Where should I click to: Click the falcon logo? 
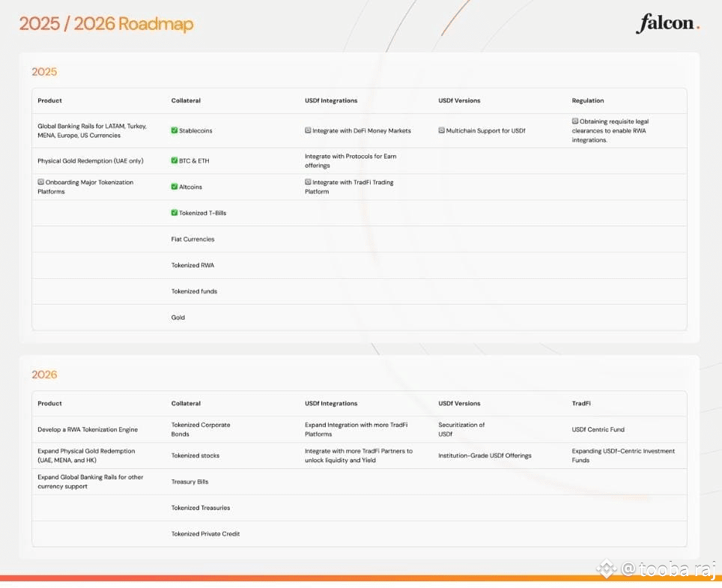(667, 23)
